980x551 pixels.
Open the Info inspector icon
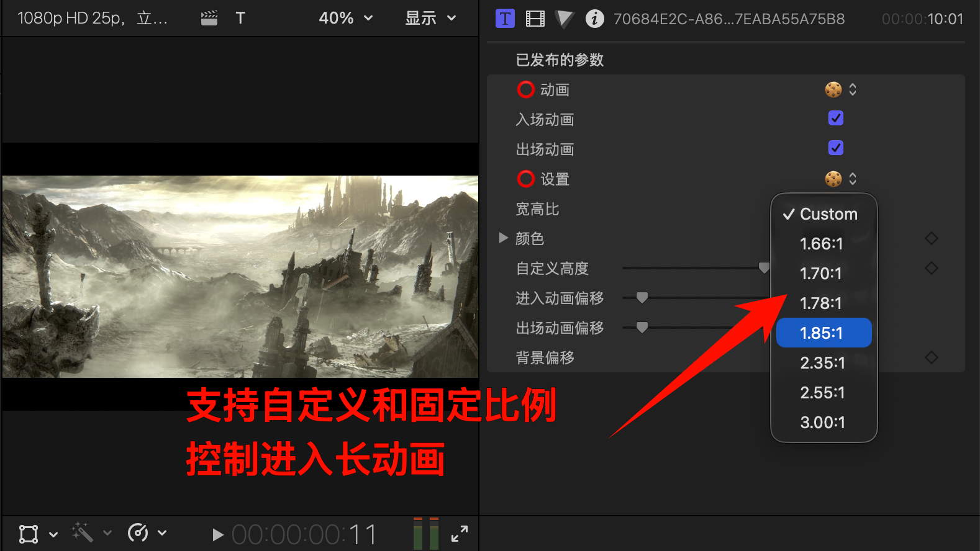pos(594,19)
